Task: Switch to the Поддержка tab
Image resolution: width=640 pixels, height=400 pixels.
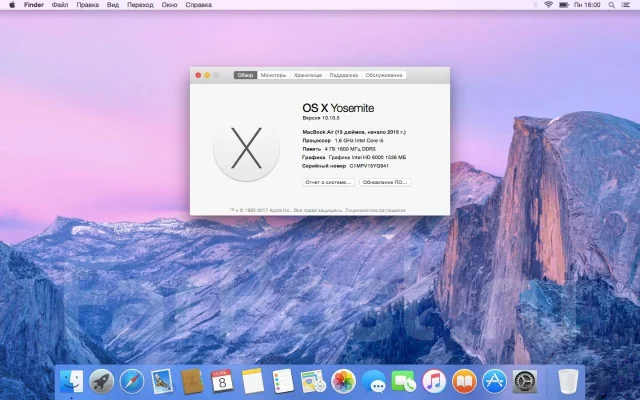Action: 344,75
